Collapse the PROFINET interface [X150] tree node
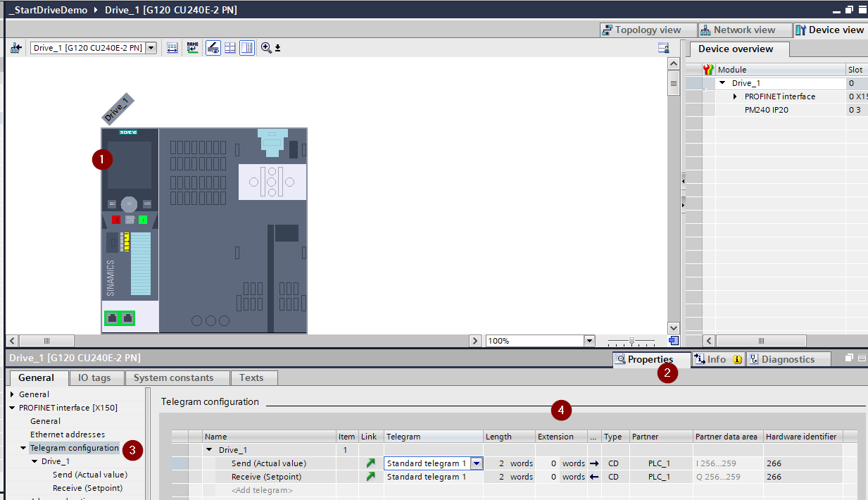Viewport: 868px width, 500px height. (13, 408)
